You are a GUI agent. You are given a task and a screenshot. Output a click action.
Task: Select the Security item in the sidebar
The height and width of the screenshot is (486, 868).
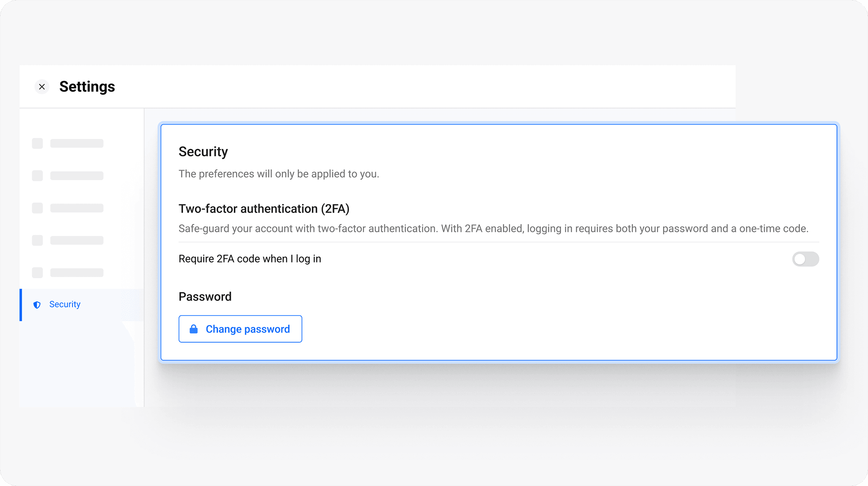[65, 305]
